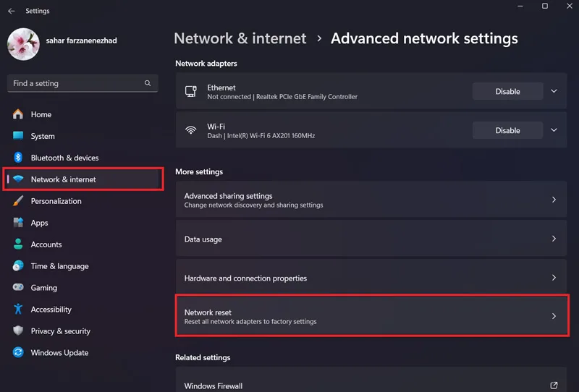The width and height of the screenshot is (579, 392).
Task: Open Advanced sharing settings chevron
Action: [x=554, y=200]
